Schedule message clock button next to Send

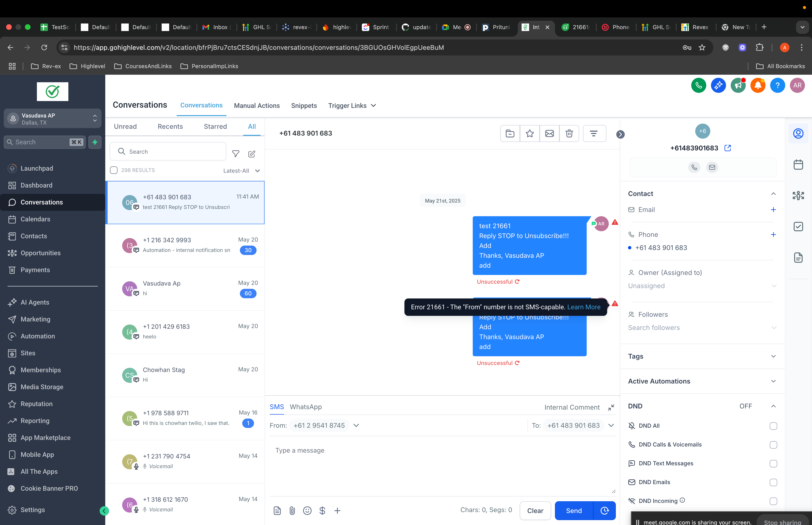point(605,510)
